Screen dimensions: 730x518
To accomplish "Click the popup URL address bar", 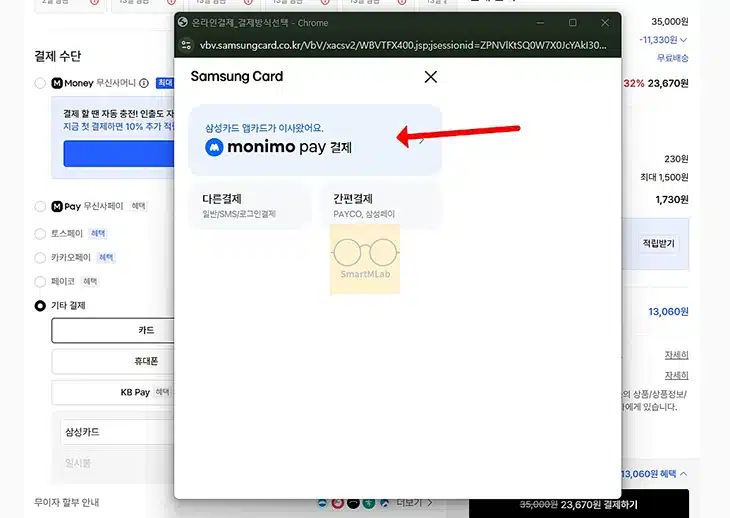I will click(x=403, y=45).
